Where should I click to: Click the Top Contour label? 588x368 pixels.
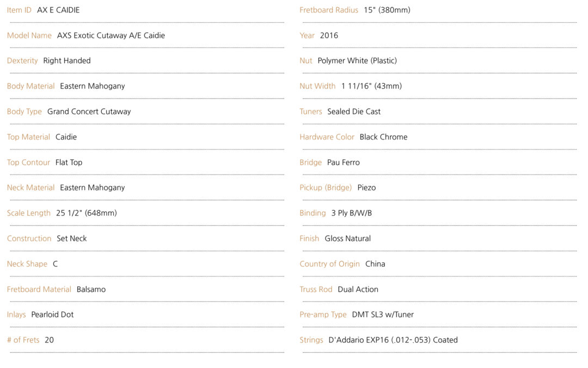tap(28, 162)
